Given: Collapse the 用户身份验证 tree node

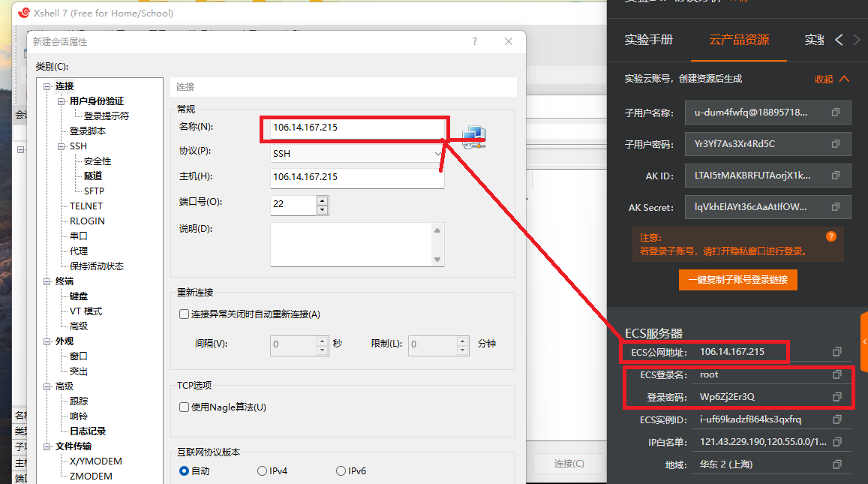Looking at the screenshot, I should [x=62, y=101].
